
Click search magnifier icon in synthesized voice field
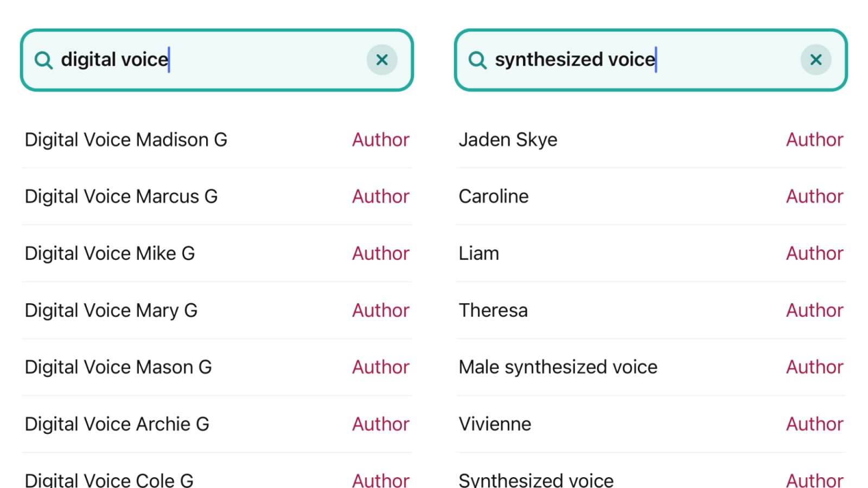point(477,60)
